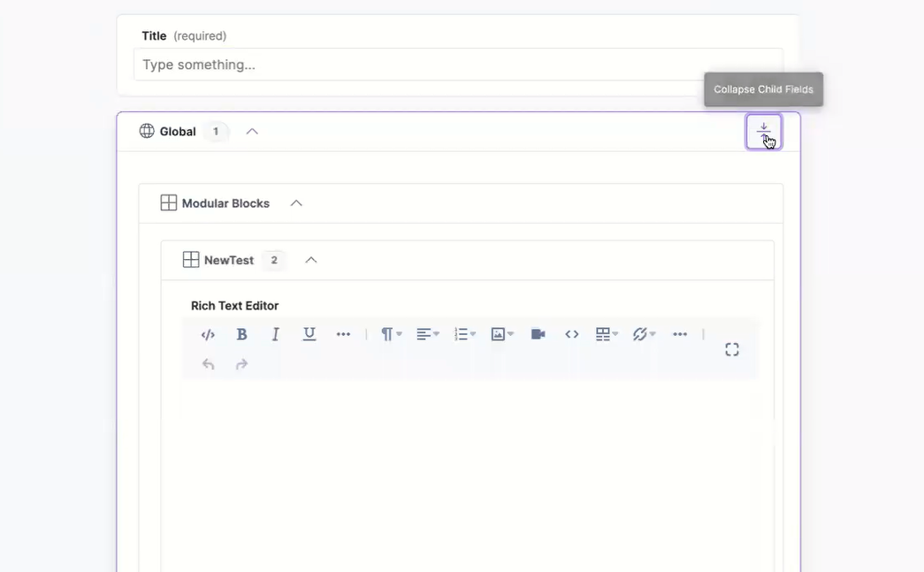Open more options next to link tool

point(680,334)
